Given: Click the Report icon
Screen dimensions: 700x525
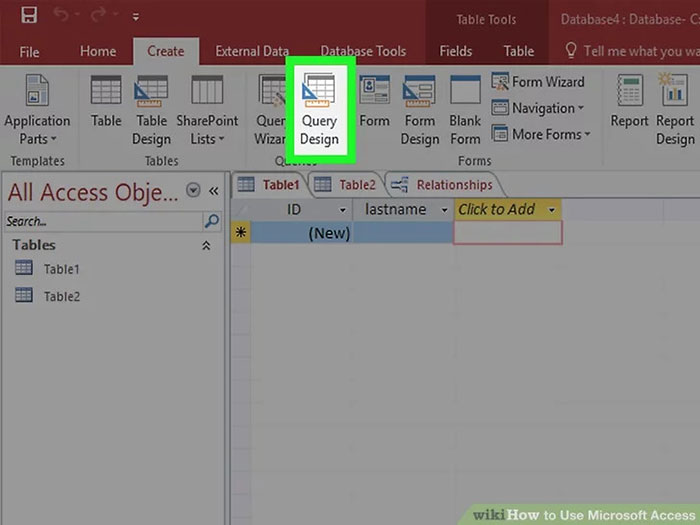Looking at the screenshot, I should [x=629, y=103].
